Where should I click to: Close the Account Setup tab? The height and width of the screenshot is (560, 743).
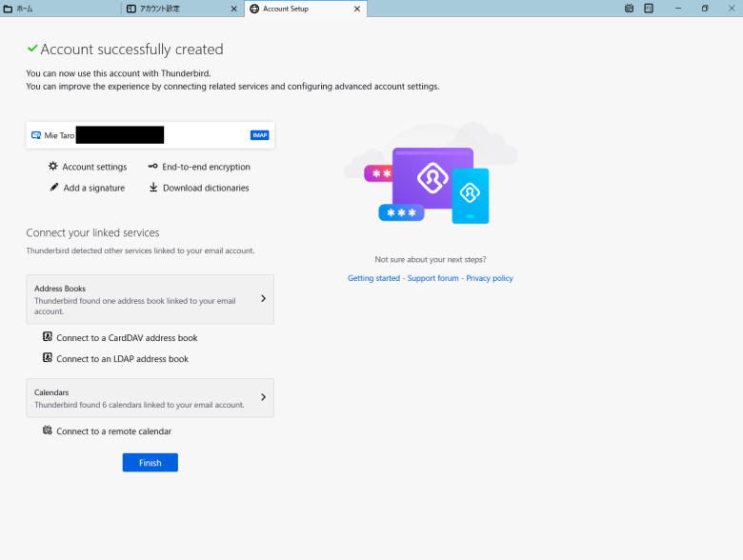(357, 9)
